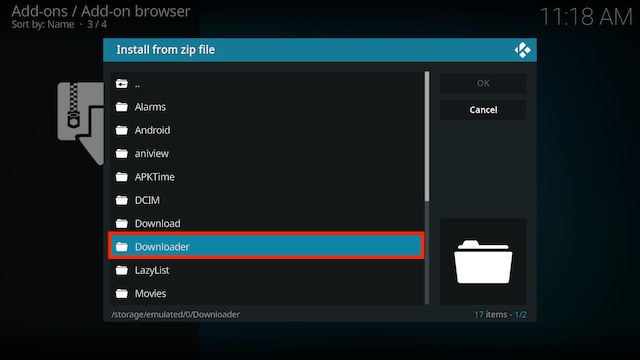The height and width of the screenshot is (360, 640).
Task: Click the 'Add-ons / Add-on browser' heading
Action: tap(101, 11)
